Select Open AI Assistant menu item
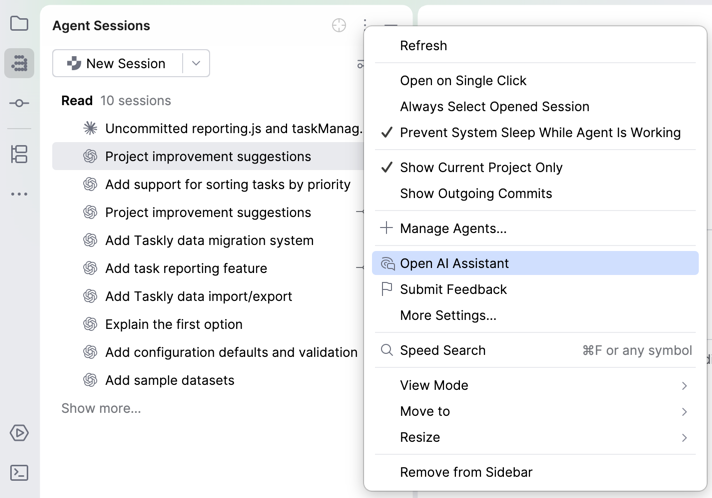The height and width of the screenshot is (498, 712). 535,263
